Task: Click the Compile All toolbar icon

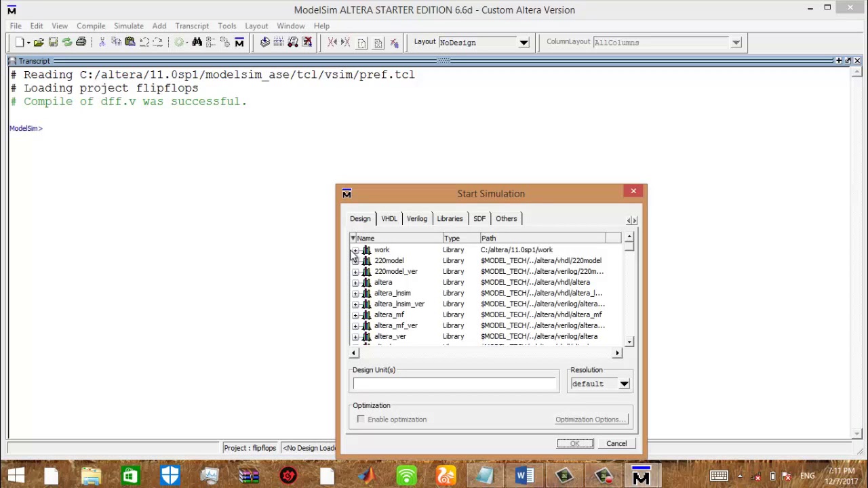Action: click(279, 42)
